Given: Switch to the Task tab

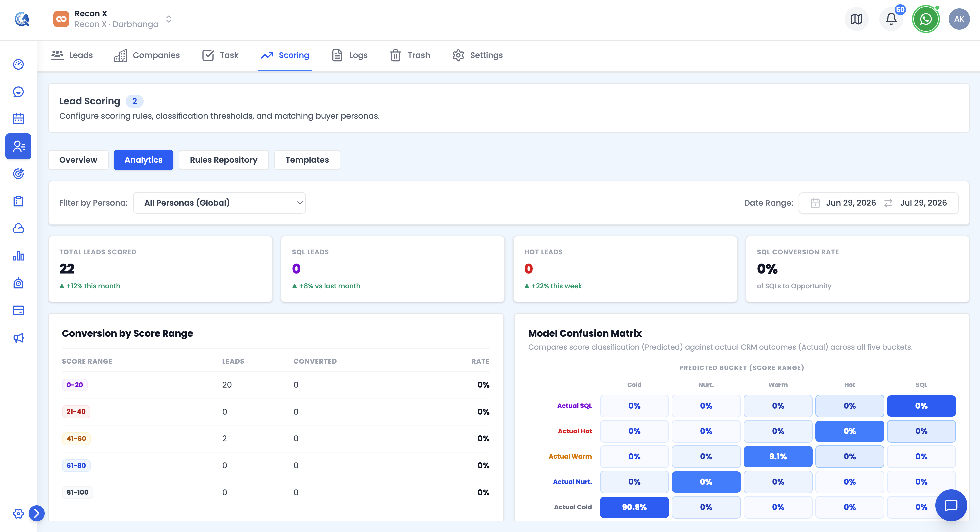Looking at the screenshot, I should click(x=220, y=55).
